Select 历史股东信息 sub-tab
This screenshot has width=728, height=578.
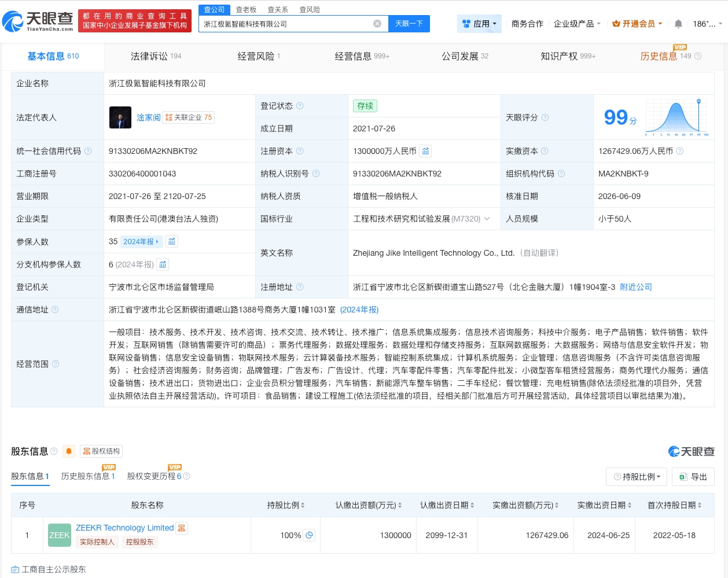pos(88,476)
